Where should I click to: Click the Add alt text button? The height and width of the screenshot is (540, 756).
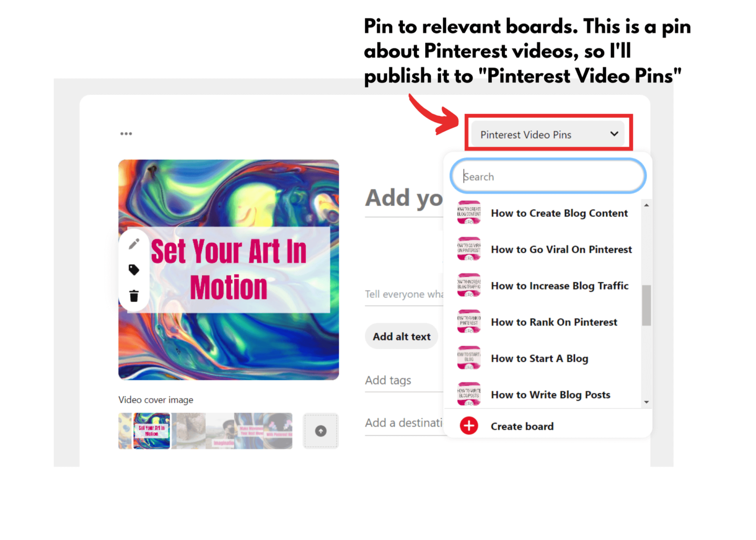point(402,336)
